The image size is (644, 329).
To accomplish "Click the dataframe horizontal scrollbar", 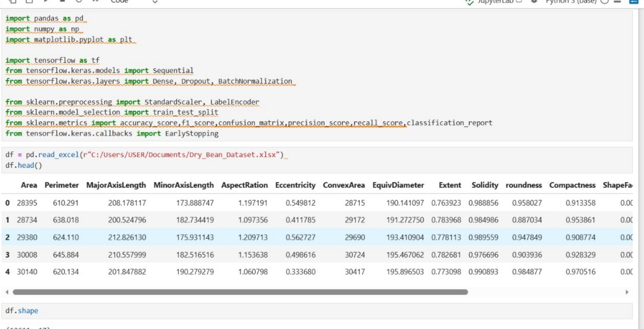I will 239,292.
